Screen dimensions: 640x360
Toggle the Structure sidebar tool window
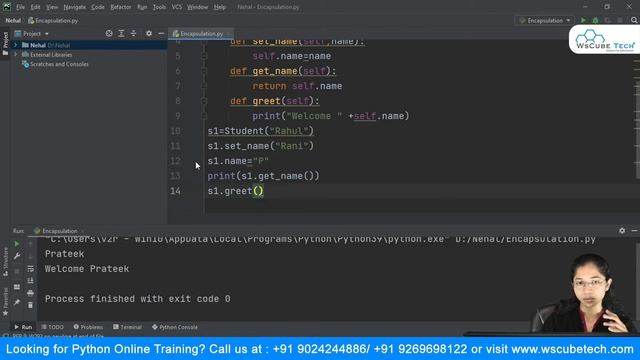point(5,261)
